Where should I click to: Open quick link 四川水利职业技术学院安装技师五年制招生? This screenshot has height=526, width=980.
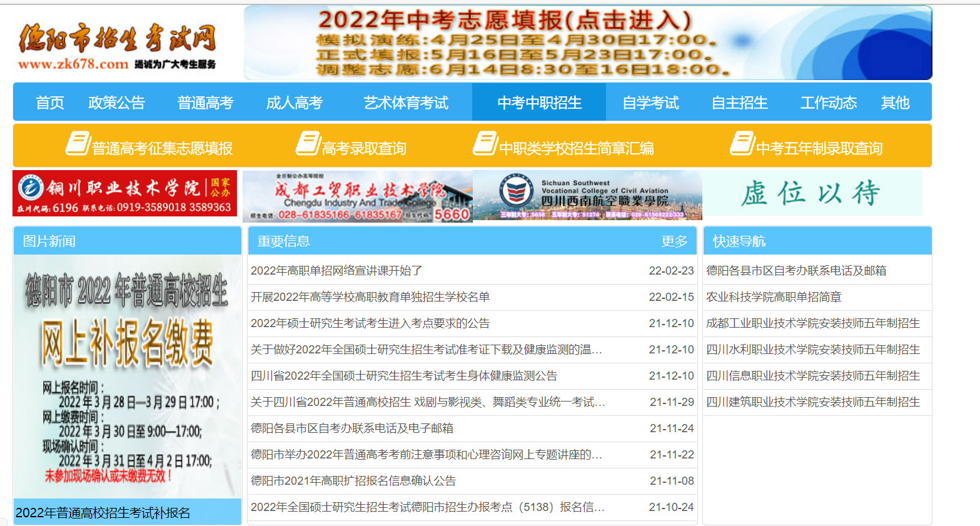click(813, 350)
